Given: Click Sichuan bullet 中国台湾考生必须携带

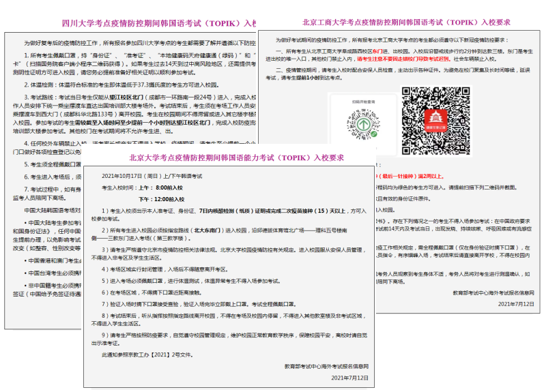Looking at the screenshot, I should tap(53, 273).
